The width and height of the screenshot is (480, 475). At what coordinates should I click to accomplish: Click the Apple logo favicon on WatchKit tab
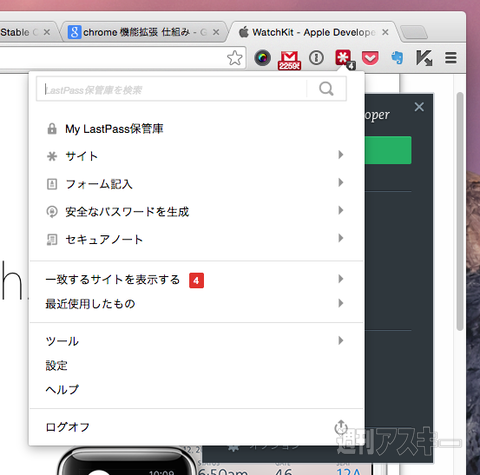tap(244, 32)
